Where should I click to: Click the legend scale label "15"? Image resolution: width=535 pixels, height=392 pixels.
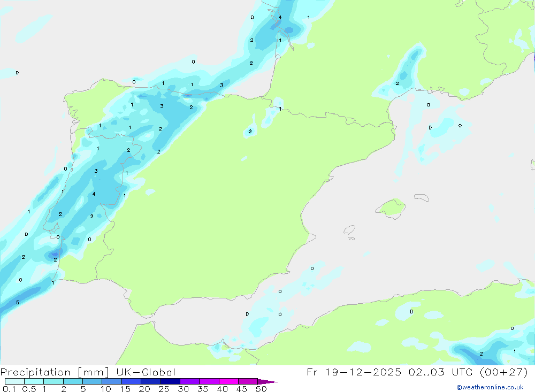[x=125, y=389]
